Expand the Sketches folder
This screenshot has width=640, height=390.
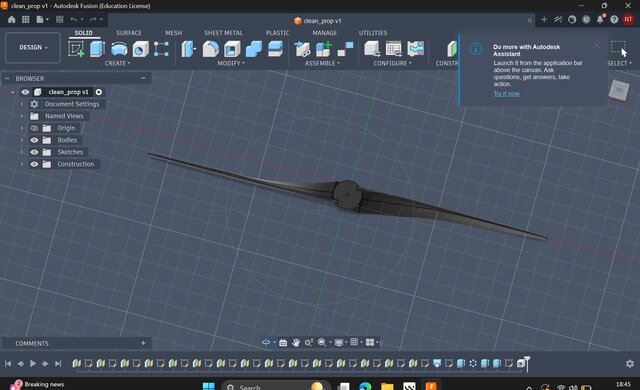point(22,152)
